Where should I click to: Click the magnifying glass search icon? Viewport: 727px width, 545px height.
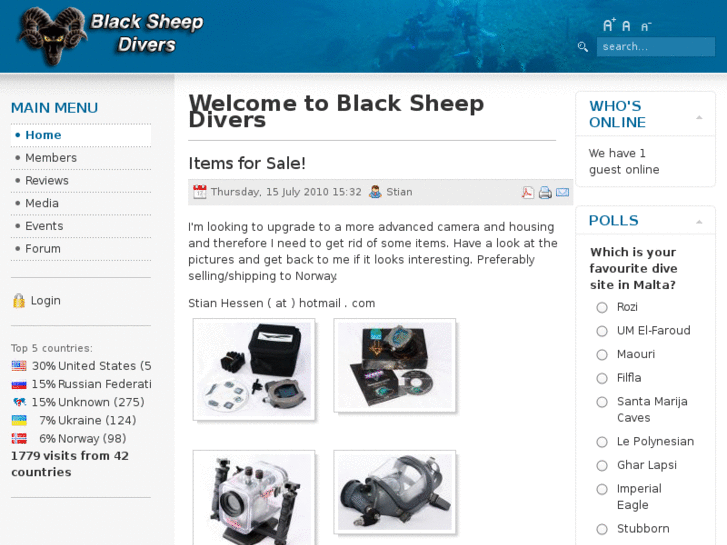click(x=583, y=46)
